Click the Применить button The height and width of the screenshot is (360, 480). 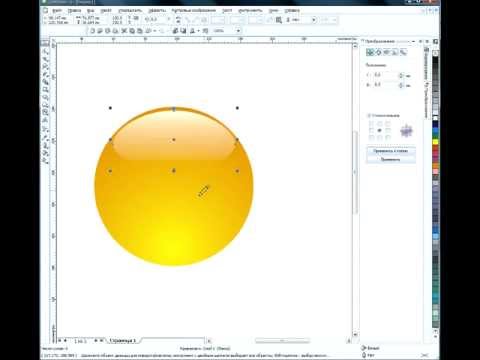[x=391, y=159]
